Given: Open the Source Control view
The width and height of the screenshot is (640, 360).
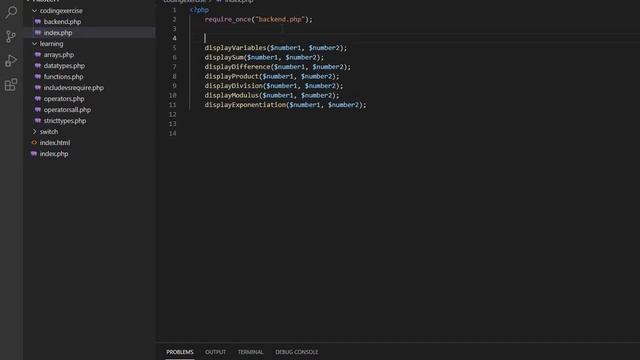Looking at the screenshot, I should 11,37.
